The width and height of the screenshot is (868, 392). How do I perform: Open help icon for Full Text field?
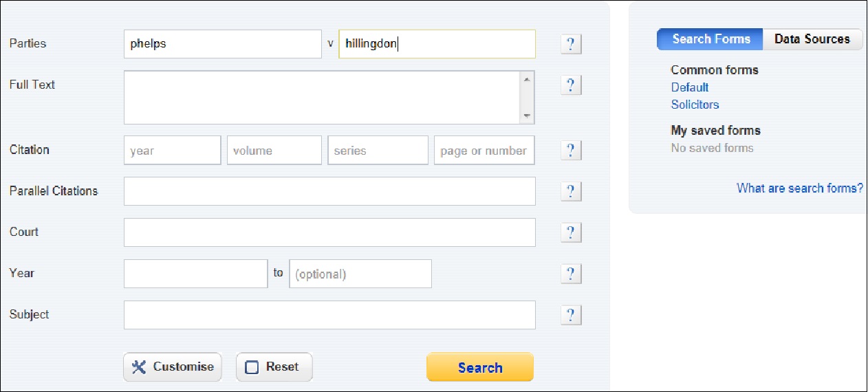coord(570,85)
